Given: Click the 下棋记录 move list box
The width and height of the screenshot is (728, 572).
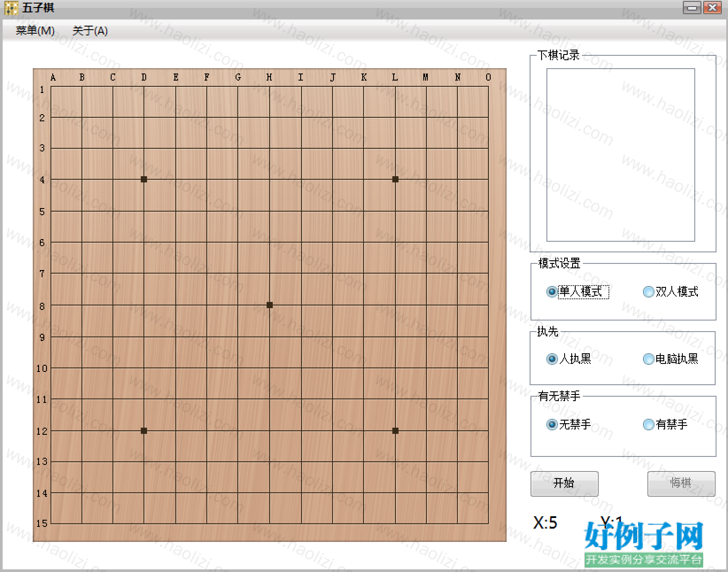Looking at the screenshot, I should pyautogui.click(x=620, y=155).
